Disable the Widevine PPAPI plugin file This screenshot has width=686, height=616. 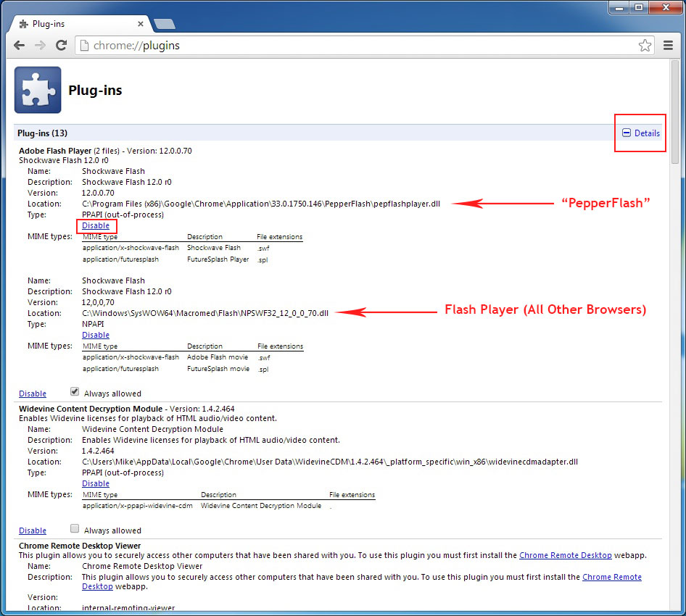(96, 483)
